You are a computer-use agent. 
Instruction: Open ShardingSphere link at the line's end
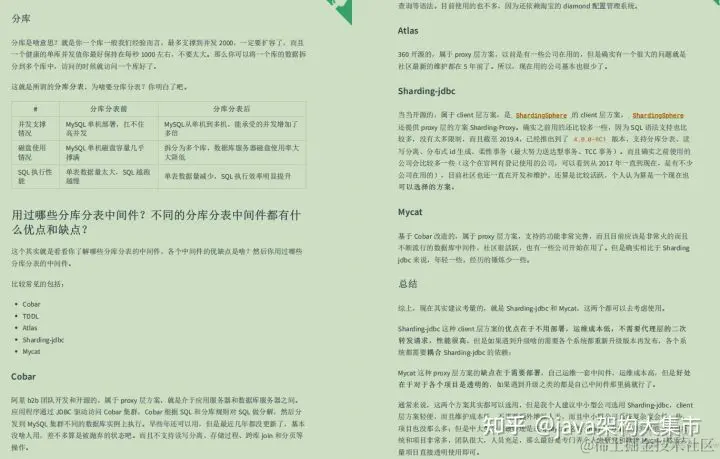tap(658, 115)
